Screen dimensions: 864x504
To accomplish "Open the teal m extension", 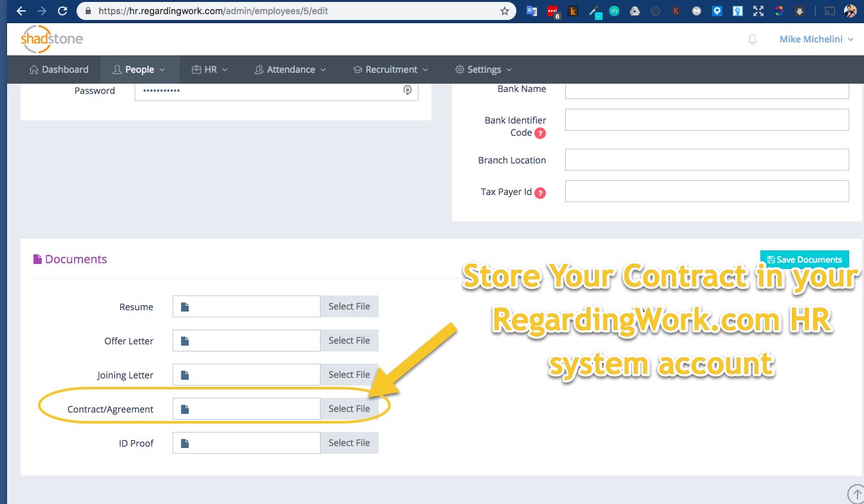I will point(614,11).
